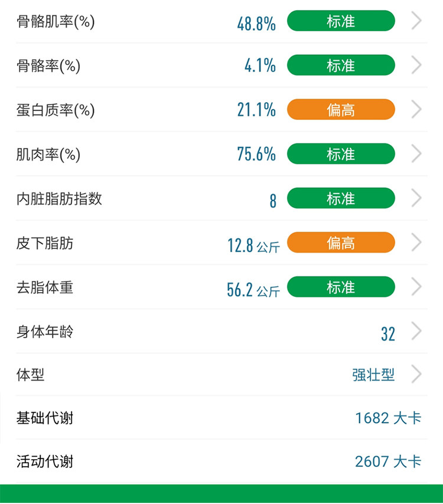Tap the orange 偏高 badge for 蛋白质率
Viewport: 443px width, 504px height.
[341, 110]
